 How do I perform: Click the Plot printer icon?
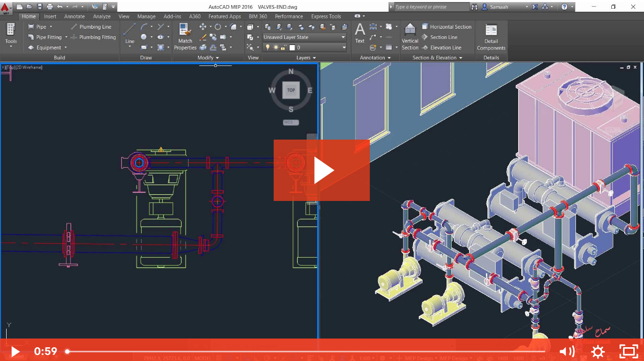click(50, 7)
